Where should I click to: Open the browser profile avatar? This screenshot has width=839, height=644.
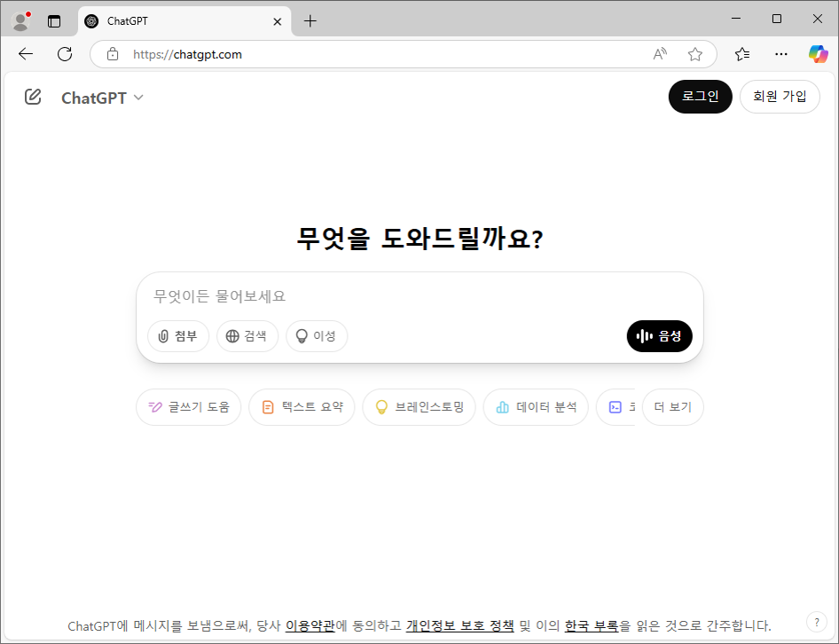[x=21, y=21]
